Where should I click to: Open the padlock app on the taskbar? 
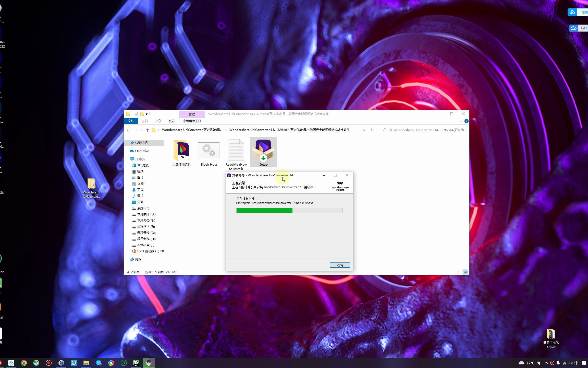61,363
